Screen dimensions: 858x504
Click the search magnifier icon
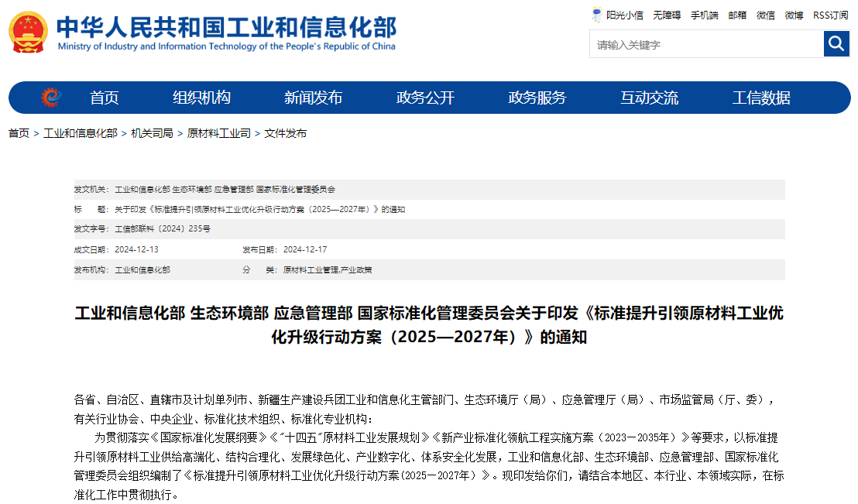836,43
